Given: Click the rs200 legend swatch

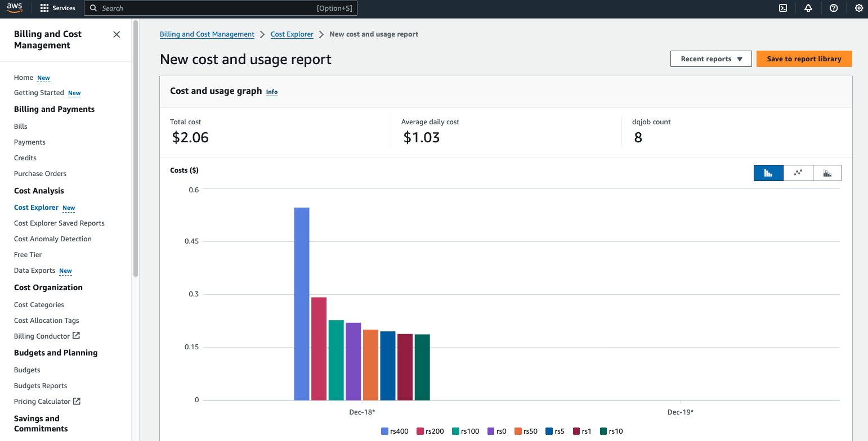Looking at the screenshot, I should 420,431.
